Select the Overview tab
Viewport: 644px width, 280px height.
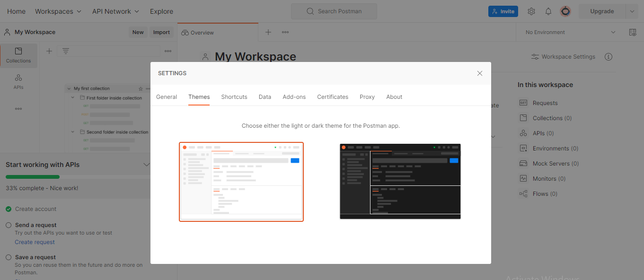tap(218, 32)
